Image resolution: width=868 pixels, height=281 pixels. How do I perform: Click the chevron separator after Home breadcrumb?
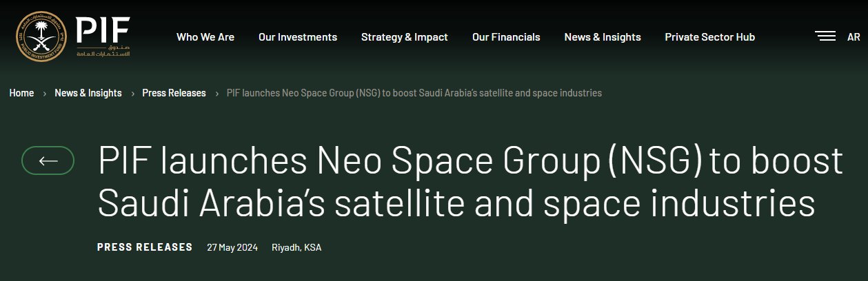point(44,93)
